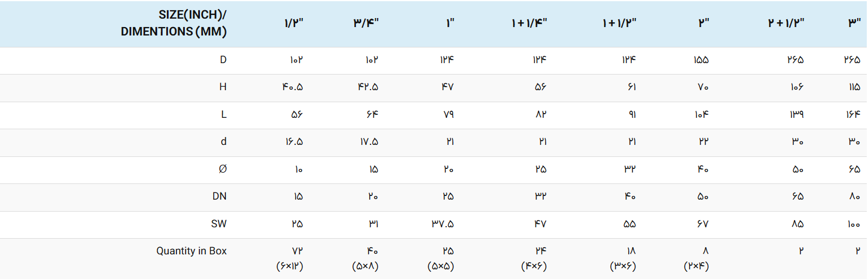This screenshot has height=279, width=868.
Task: Click the SW value in the 1" column
Action: (442, 224)
